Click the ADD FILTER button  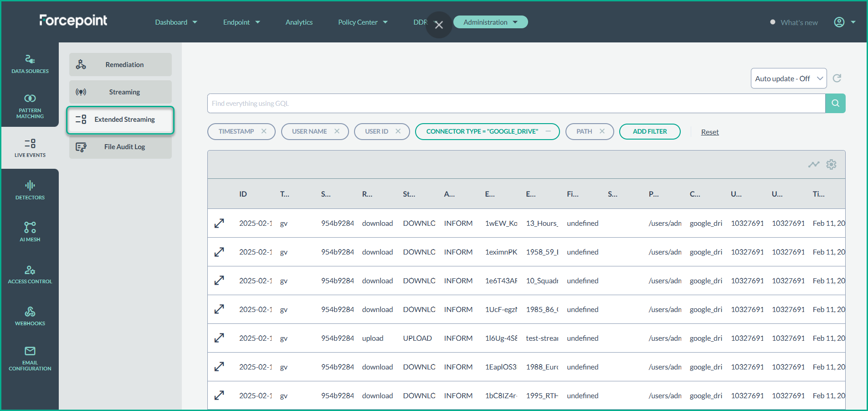tap(649, 131)
